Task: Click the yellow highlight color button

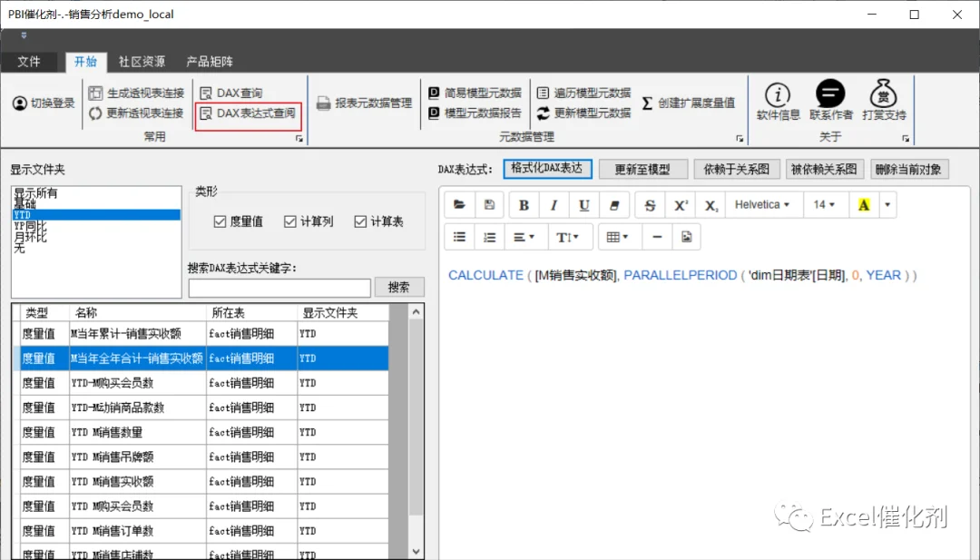Action: pos(864,205)
